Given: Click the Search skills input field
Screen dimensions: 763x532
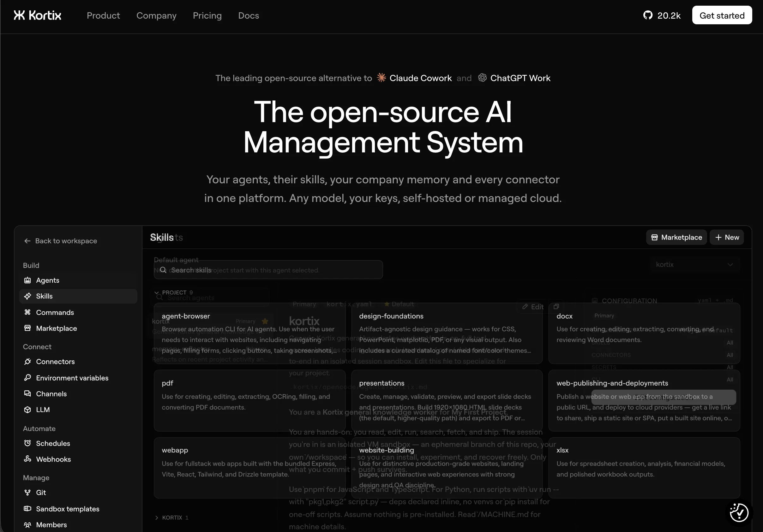Looking at the screenshot, I should tap(268, 270).
